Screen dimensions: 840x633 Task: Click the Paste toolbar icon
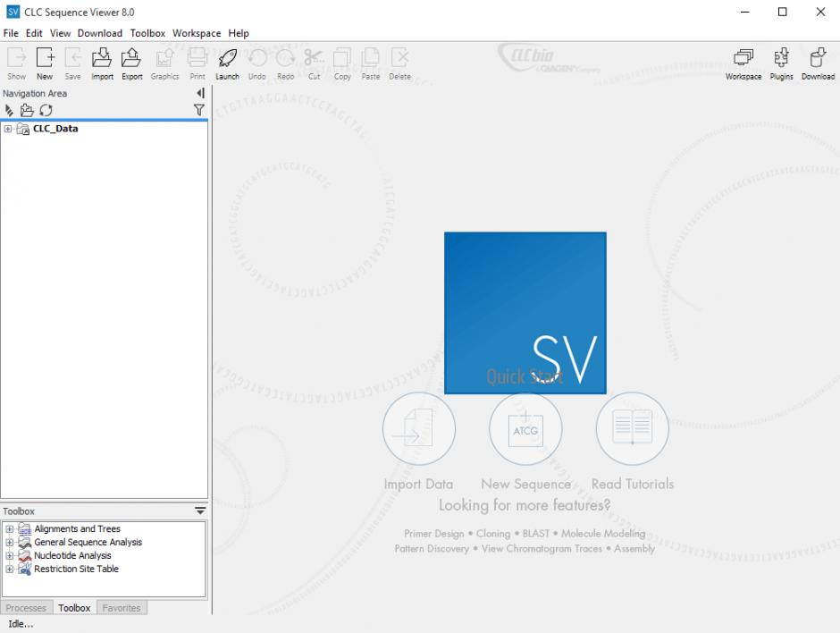click(x=370, y=63)
